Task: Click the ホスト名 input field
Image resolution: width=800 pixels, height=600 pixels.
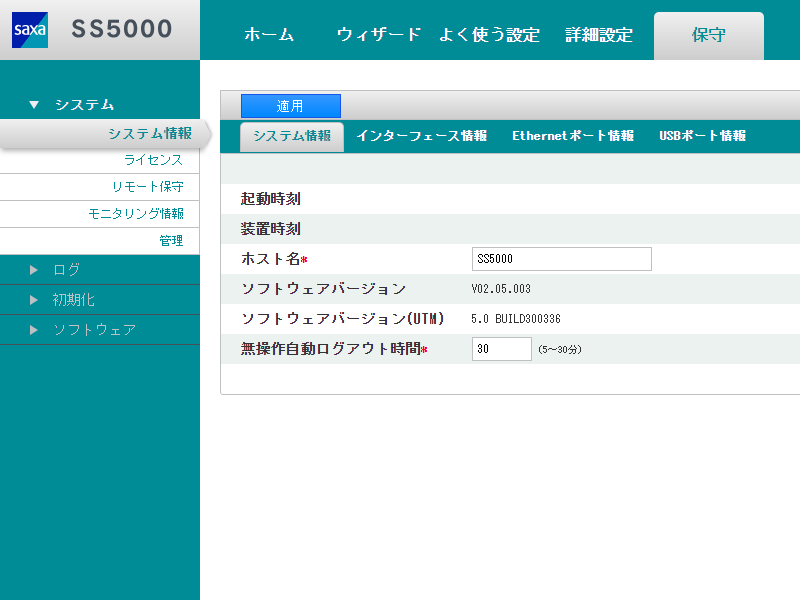Action: point(561,259)
